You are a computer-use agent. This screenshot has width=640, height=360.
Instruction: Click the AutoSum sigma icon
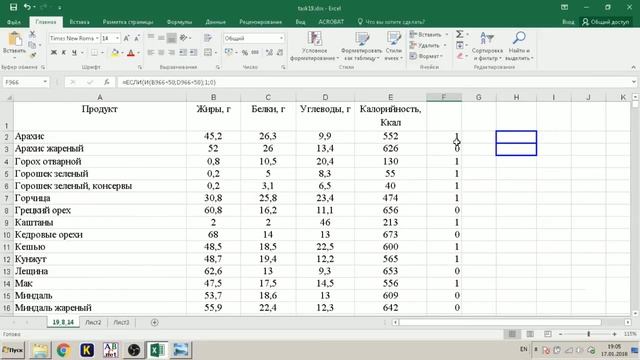coord(460,34)
